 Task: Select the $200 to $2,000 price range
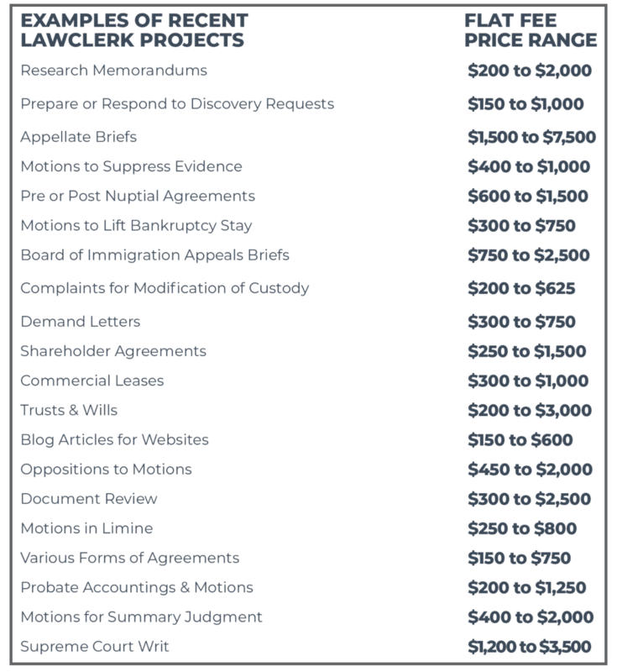(530, 71)
